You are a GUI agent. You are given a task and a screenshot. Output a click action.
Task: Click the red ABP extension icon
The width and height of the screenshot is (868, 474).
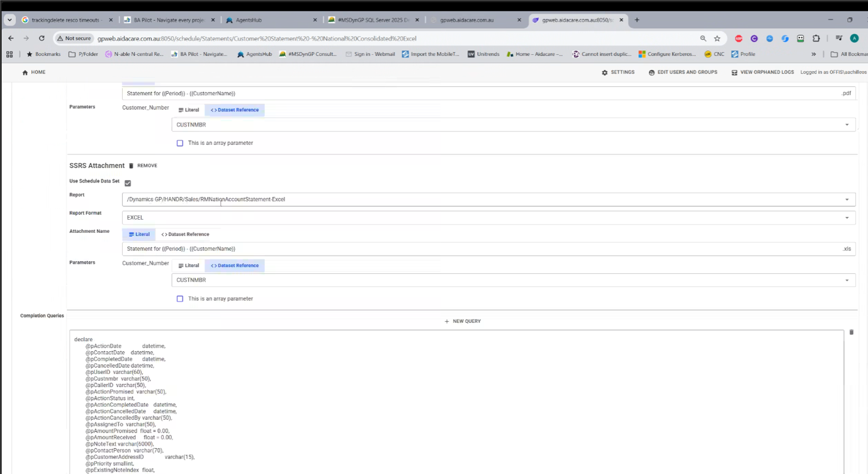click(739, 38)
